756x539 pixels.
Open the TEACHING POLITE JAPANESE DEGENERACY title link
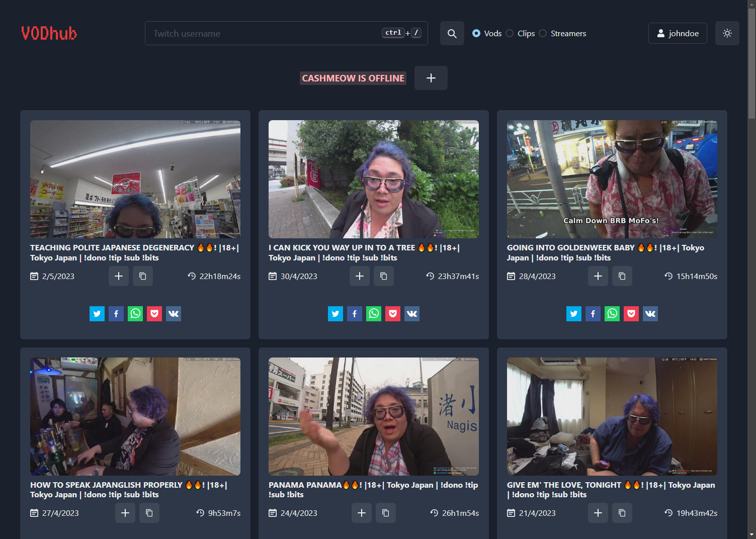pos(135,252)
